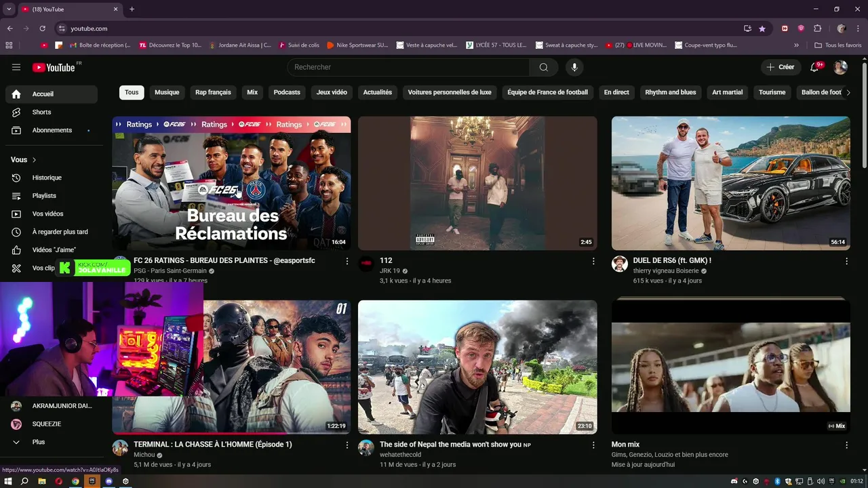The height and width of the screenshot is (488, 868).
Task: Open Discord from the taskbar
Action: tap(108, 481)
